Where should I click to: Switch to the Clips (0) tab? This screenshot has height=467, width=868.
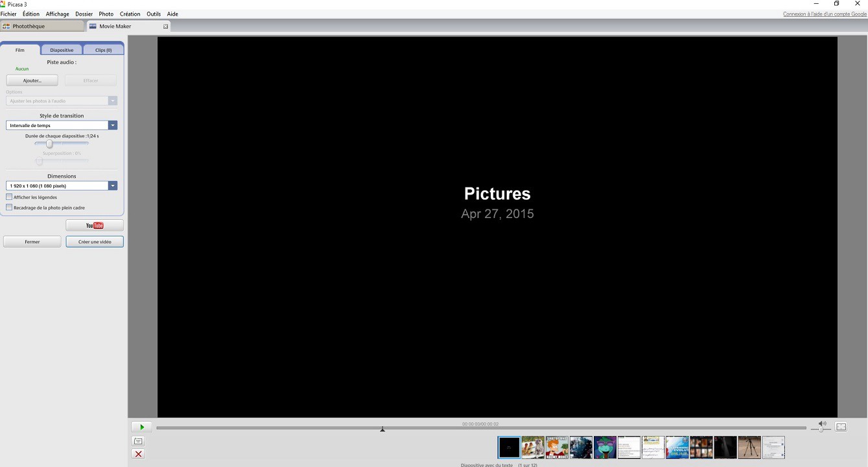pos(103,50)
